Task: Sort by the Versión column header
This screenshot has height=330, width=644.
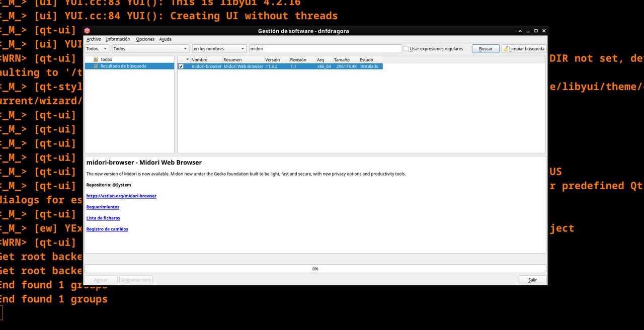Action: tap(277, 59)
